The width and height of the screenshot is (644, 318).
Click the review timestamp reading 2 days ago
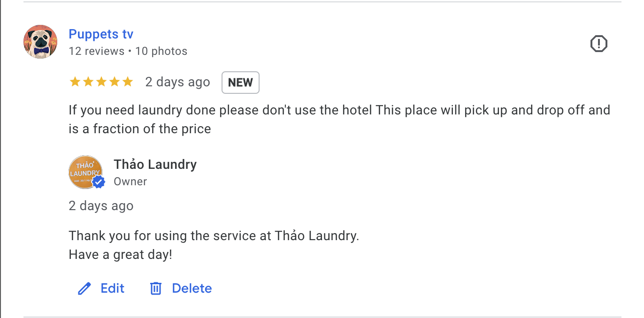[177, 82]
